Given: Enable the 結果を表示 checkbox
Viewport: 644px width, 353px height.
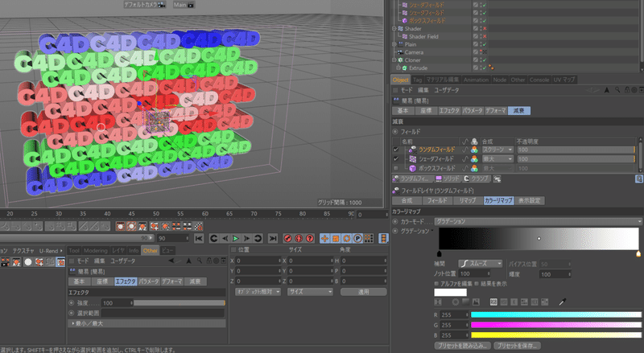Looking at the screenshot, I should point(477,284).
